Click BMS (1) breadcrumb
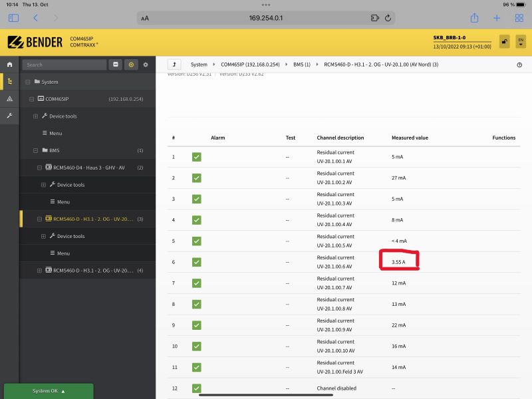 302,65
